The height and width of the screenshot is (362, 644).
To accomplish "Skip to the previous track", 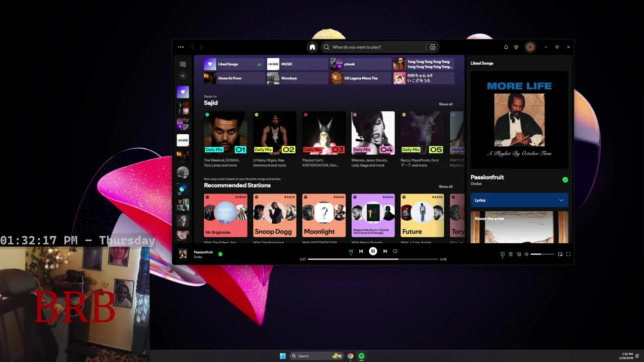I will [x=361, y=251].
